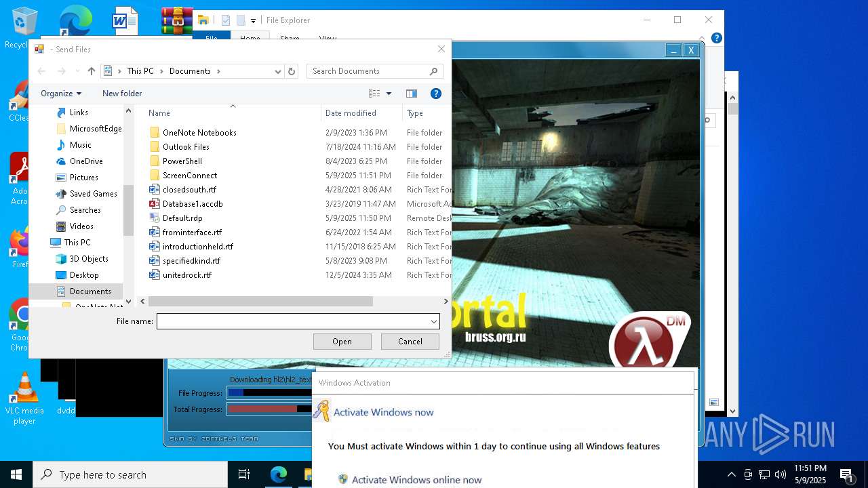Viewport: 868px width, 488px height.
Task: Select Music in navigation pane
Action: (x=80, y=145)
